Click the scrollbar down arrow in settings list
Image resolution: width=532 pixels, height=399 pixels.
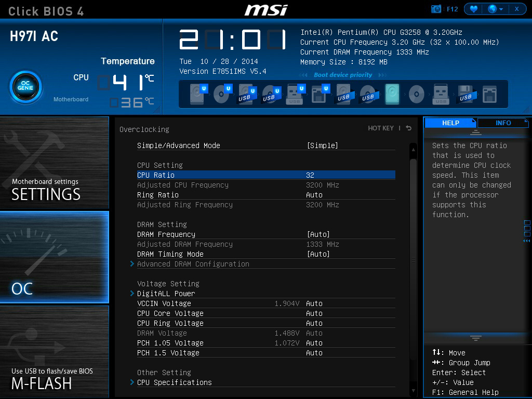pyautogui.click(x=414, y=390)
